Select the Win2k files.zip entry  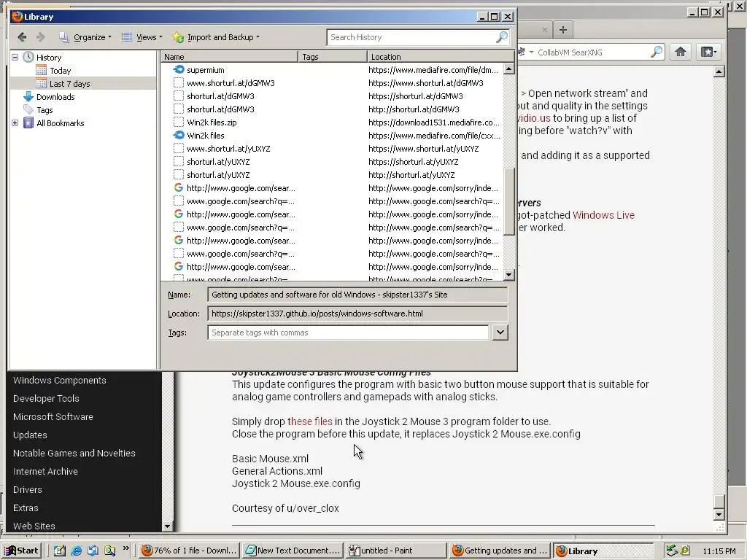point(212,122)
